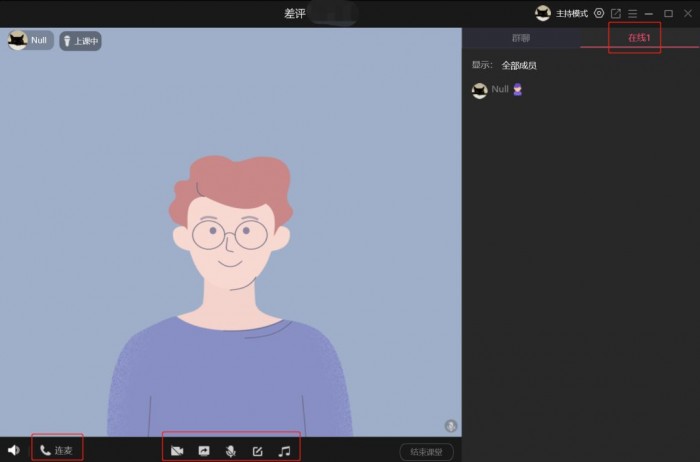Click the 结束课堂 end class button
700x462 pixels.
426,452
